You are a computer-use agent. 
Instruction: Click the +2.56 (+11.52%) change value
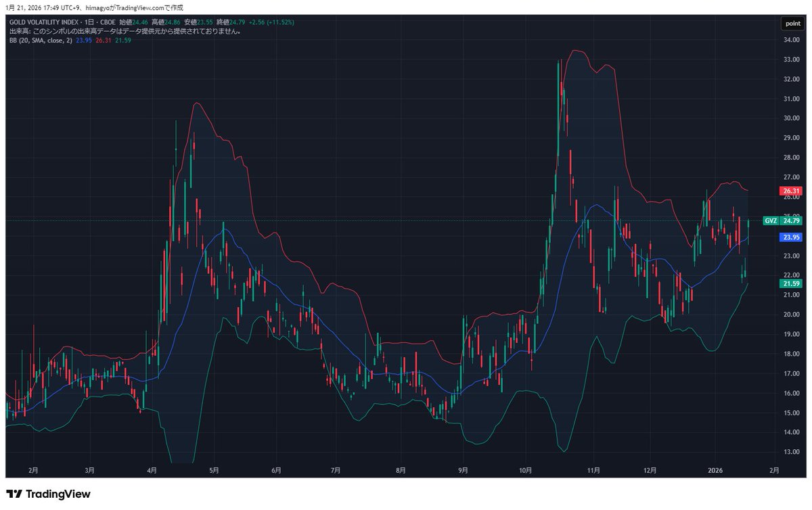[270, 22]
